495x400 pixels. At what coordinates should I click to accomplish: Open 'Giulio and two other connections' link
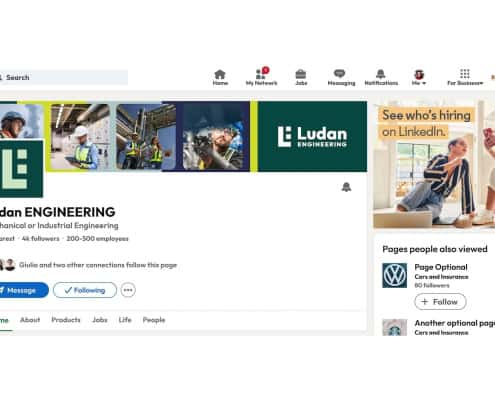click(x=98, y=265)
